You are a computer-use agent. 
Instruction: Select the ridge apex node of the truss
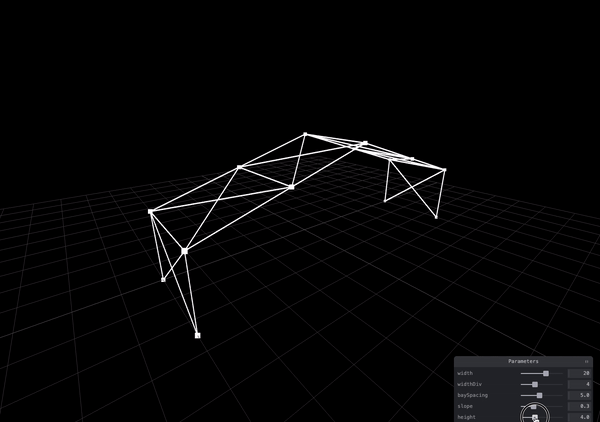point(306,134)
